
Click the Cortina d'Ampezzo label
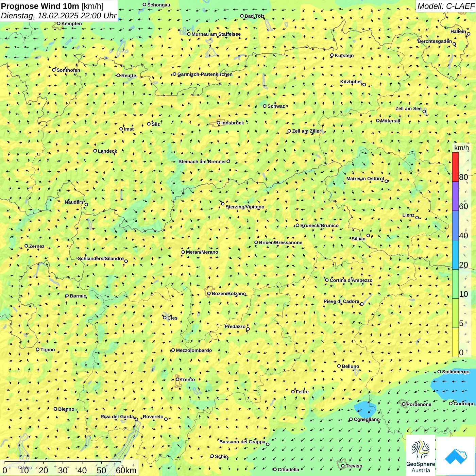pos(351,280)
